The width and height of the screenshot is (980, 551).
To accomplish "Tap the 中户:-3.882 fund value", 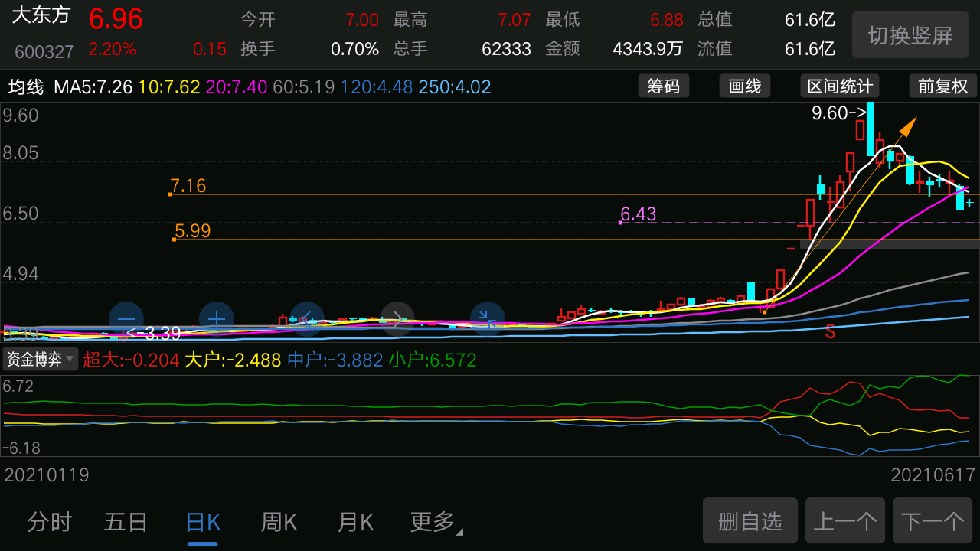I will [x=335, y=359].
